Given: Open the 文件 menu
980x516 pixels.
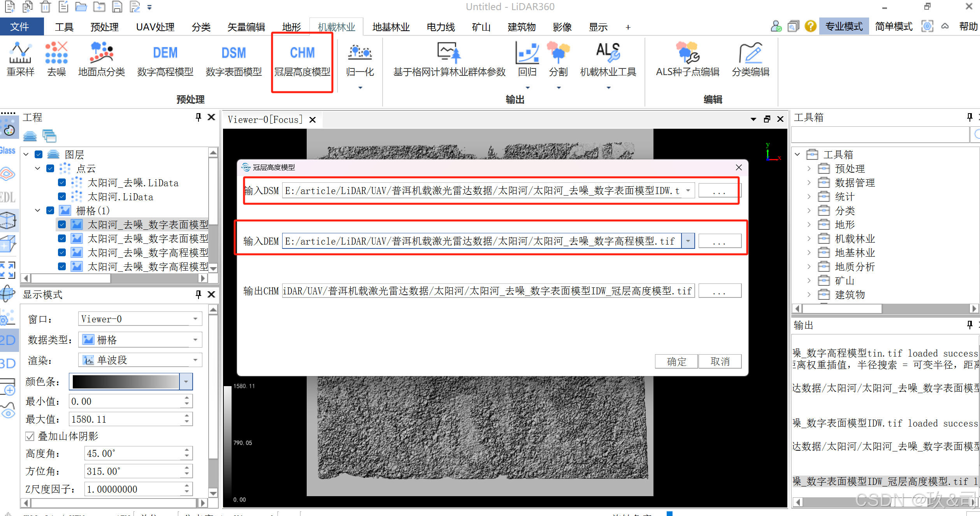Looking at the screenshot, I should click(20, 27).
